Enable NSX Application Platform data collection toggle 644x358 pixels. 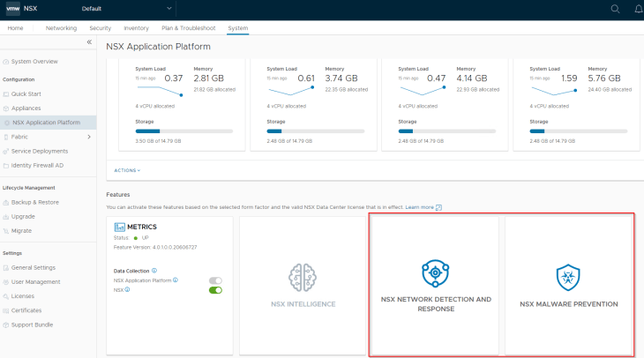pyautogui.click(x=215, y=280)
